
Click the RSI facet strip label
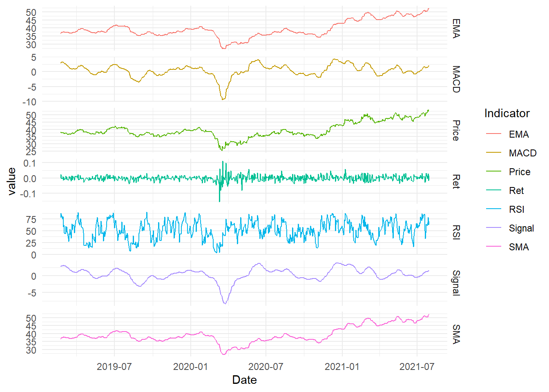pos(456,232)
